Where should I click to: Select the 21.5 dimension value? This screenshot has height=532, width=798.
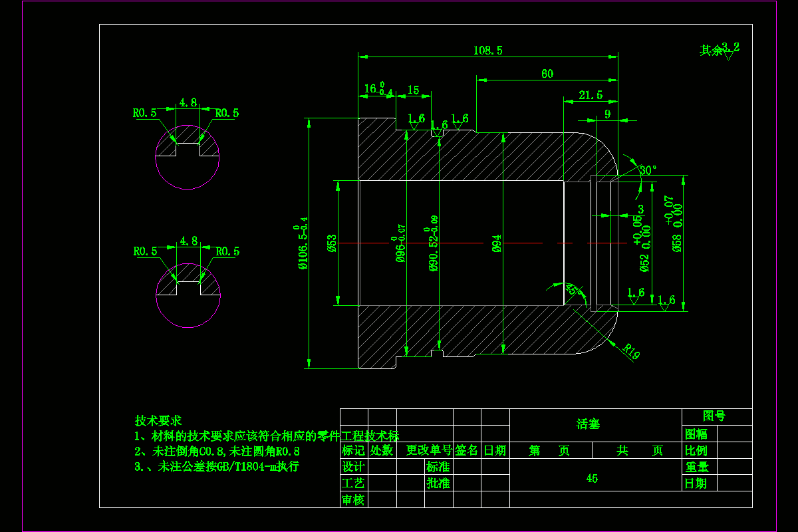pyautogui.click(x=591, y=95)
